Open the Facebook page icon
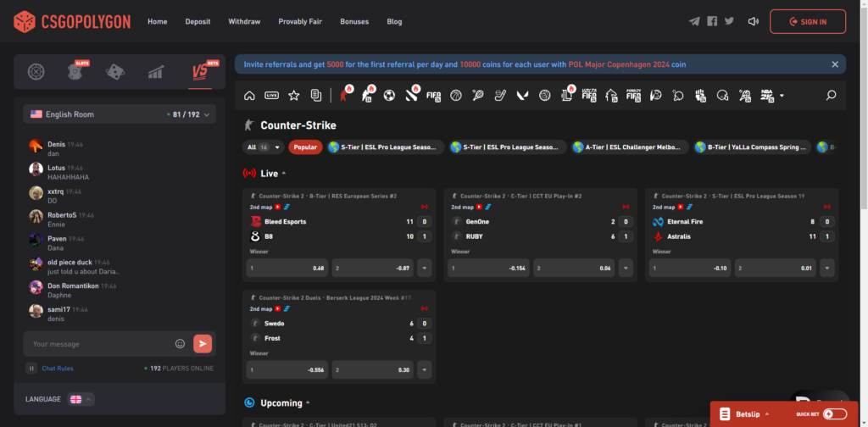Image resolution: width=868 pixels, height=427 pixels. coord(712,21)
